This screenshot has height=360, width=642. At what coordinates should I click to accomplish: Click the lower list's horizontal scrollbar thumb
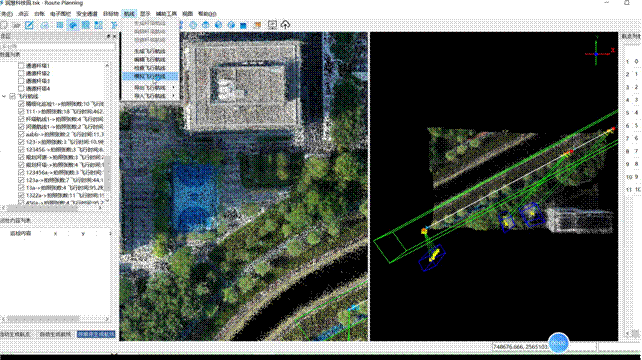(43, 319)
